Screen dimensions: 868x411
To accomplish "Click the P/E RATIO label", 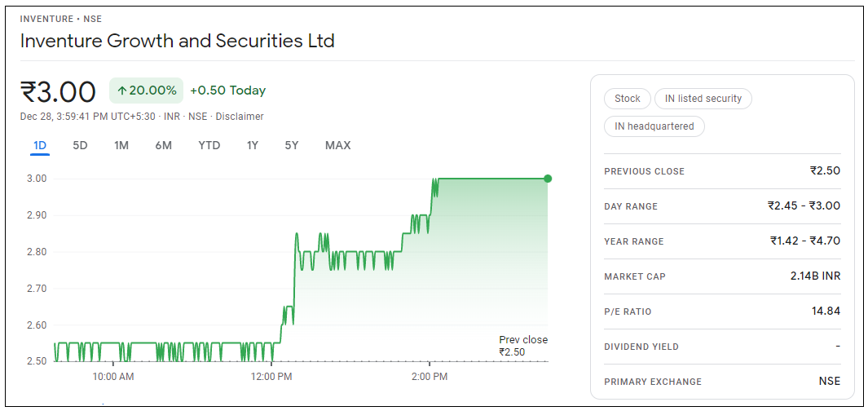I will point(628,312).
